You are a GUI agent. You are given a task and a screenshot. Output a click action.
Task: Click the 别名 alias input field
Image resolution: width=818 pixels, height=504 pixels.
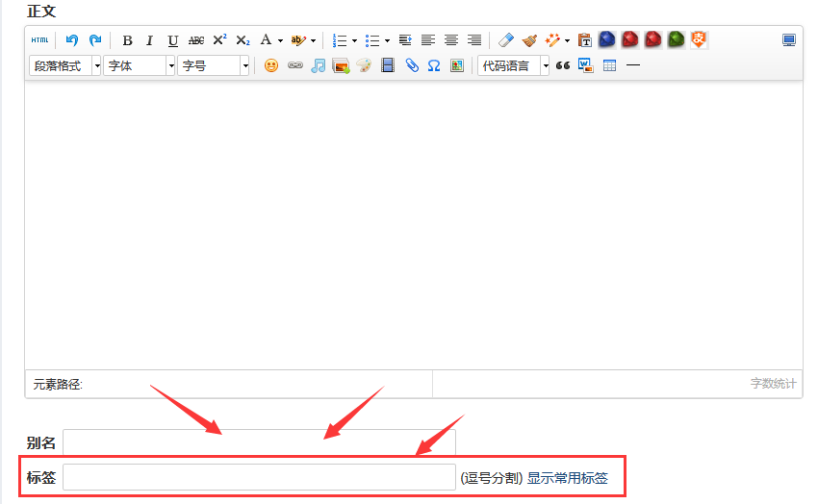point(259,442)
